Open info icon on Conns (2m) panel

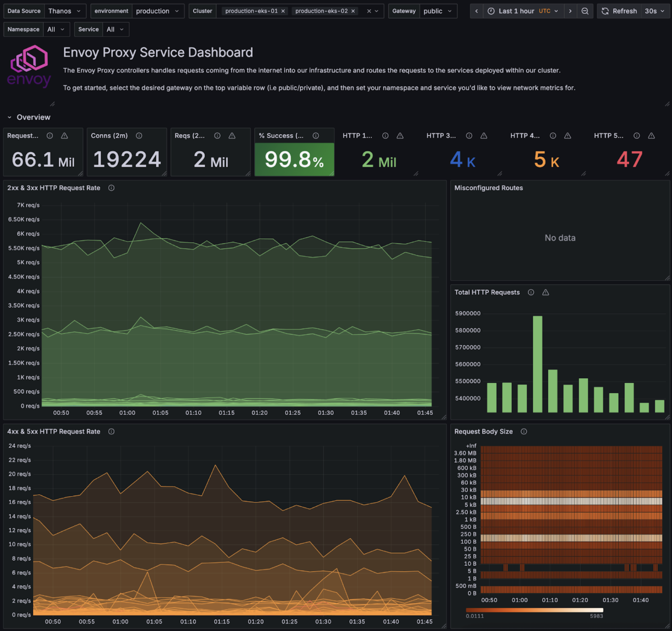139,136
